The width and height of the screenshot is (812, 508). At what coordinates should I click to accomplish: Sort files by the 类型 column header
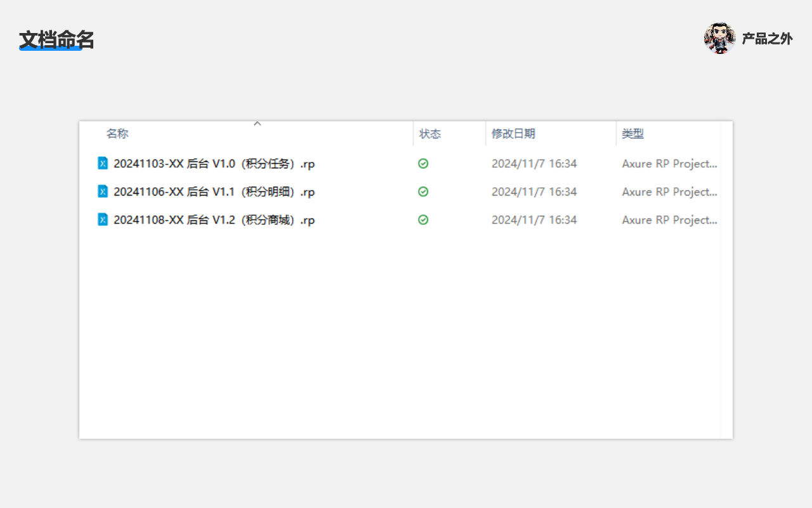point(633,133)
